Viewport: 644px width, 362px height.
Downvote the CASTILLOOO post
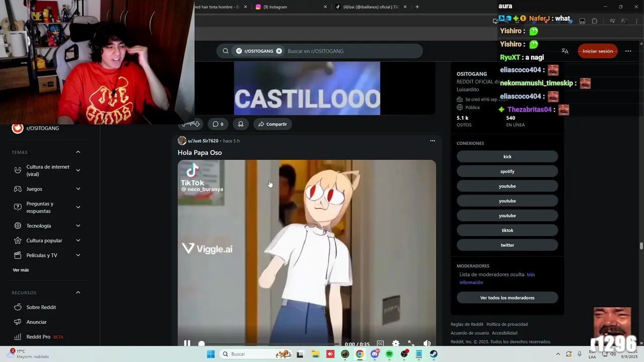coord(197,124)
